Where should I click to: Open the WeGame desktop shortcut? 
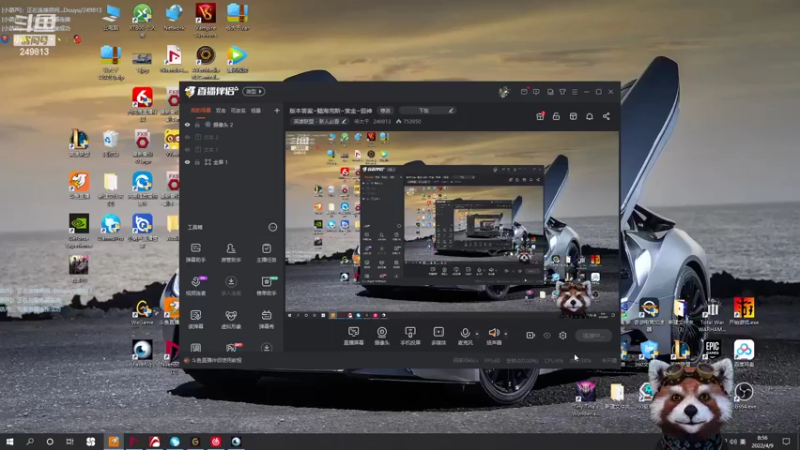[142, 312]
